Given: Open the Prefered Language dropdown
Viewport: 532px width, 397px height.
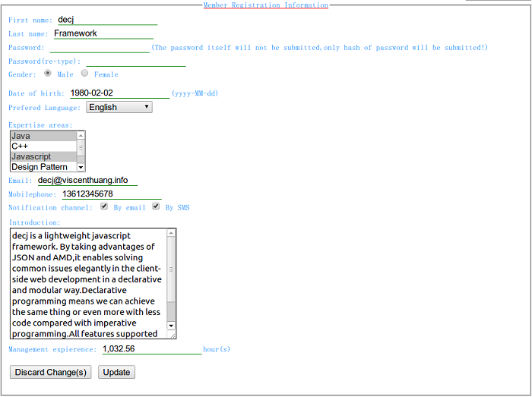Looking at the screenshot, I should coord(119,107).
